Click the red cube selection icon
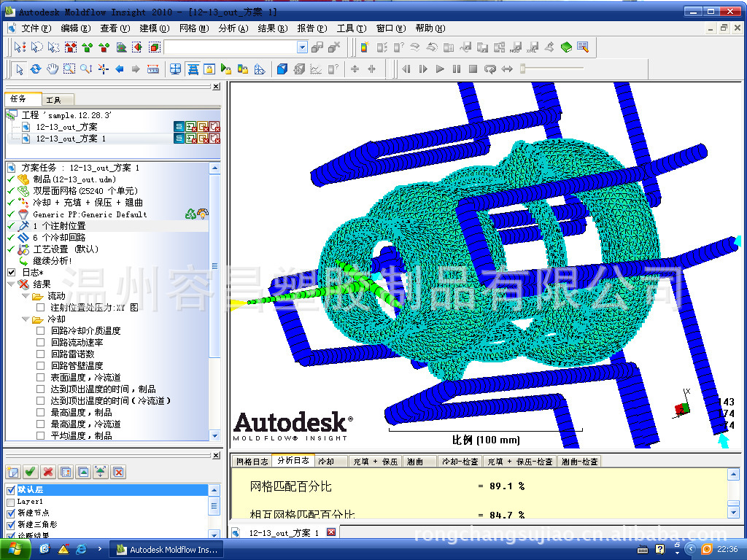This screenshot has width=747, height=560. tap(155, 47)
